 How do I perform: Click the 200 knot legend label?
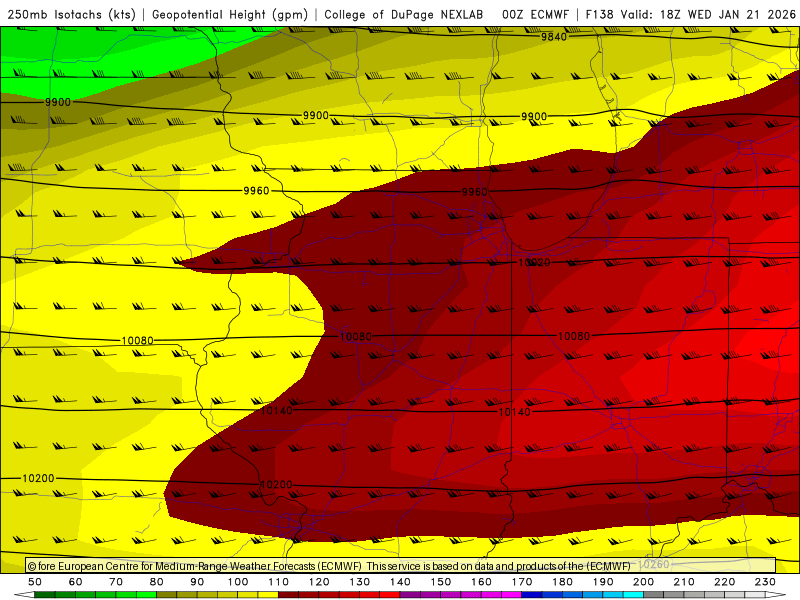click(x=643, y=582)
